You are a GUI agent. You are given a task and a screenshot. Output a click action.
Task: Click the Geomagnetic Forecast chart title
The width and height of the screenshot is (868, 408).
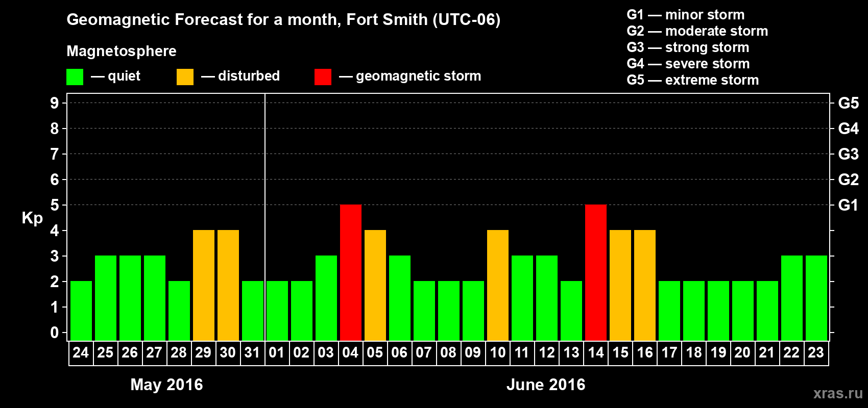click(283, 20)
